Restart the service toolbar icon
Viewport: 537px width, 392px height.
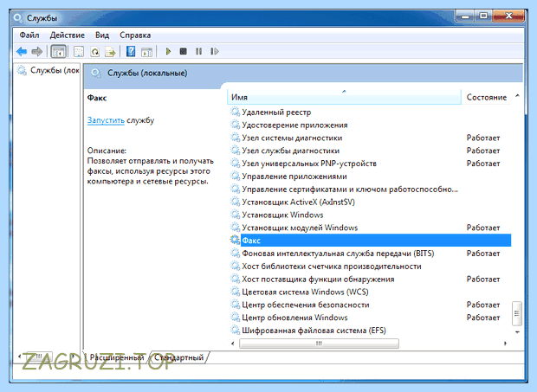tap(215, 52)
